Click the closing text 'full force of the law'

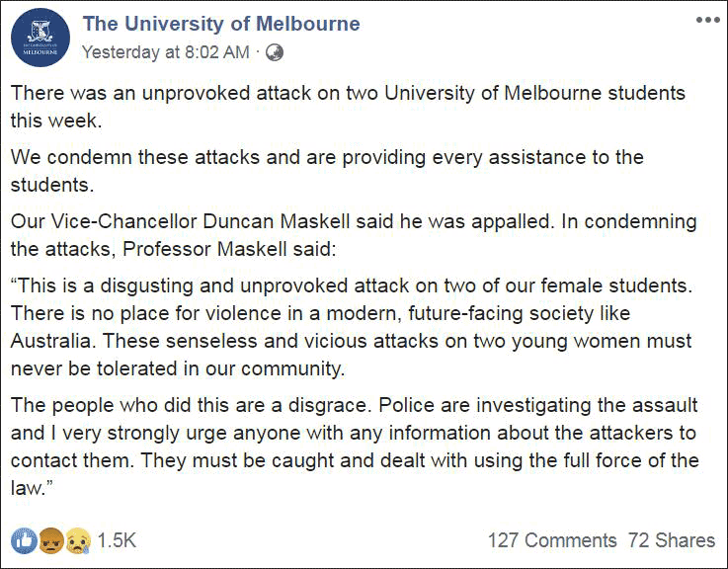(x=612, y=462)
